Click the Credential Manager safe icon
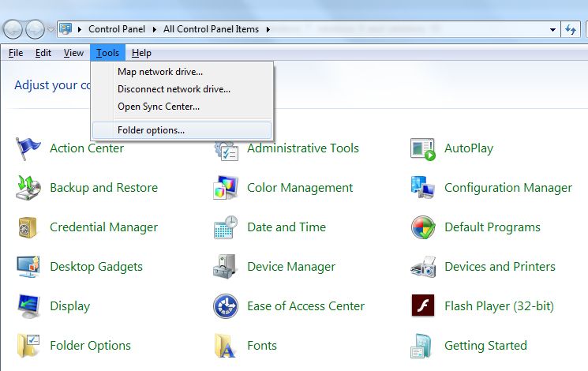 pyautogui.click(x=28, y=227)
